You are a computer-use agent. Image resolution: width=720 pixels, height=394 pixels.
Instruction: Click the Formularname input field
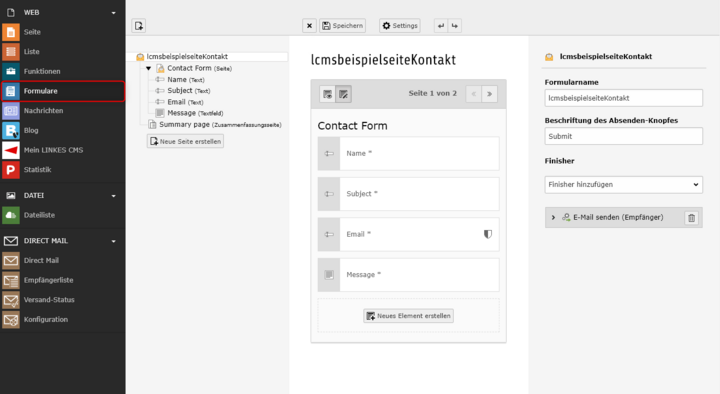(x=624, y=98)
